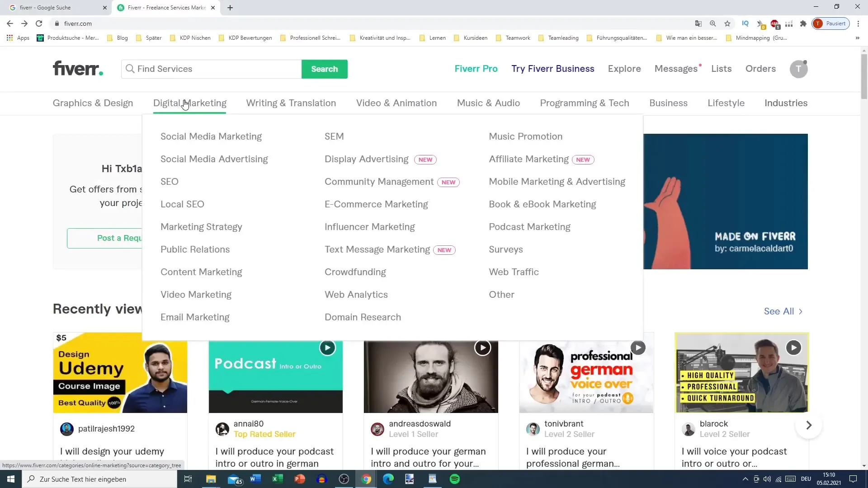This screenshot has width=868, height=488.
Task: Open Windows notification center
Action: [x=853, y=479]
